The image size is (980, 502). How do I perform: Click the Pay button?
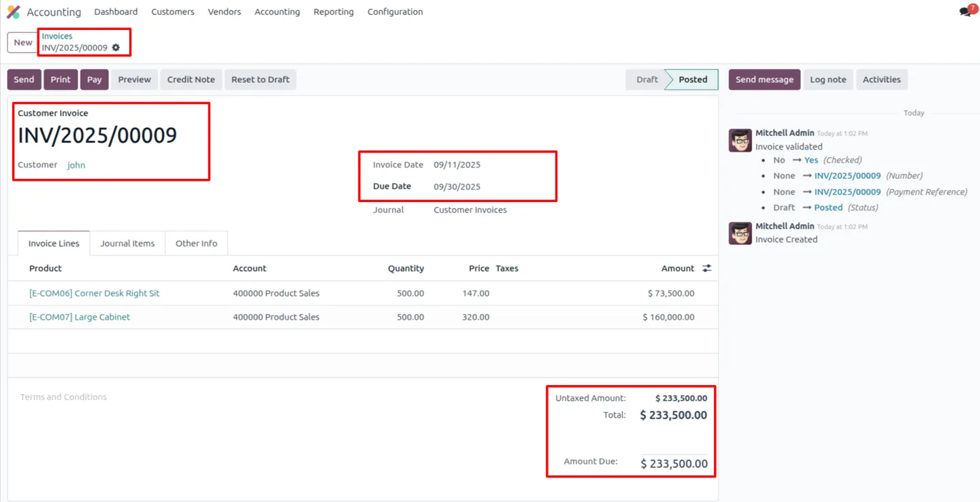point(95,80)
